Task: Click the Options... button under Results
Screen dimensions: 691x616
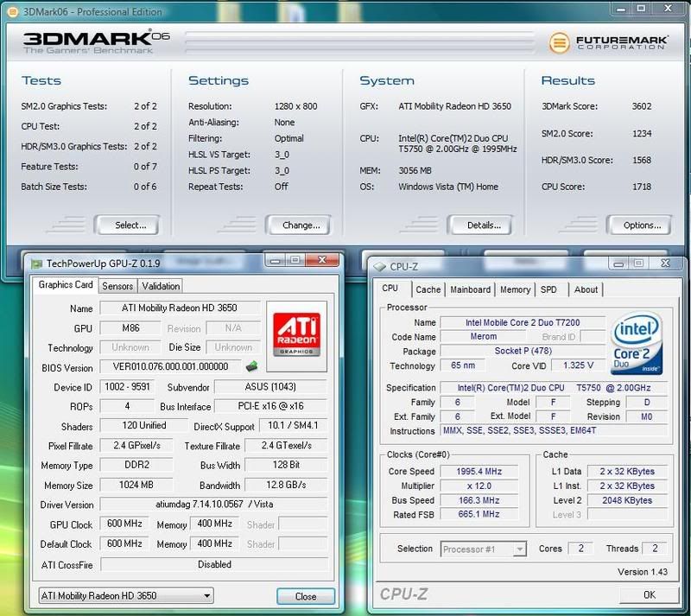Action: click(x=639, y=225)
